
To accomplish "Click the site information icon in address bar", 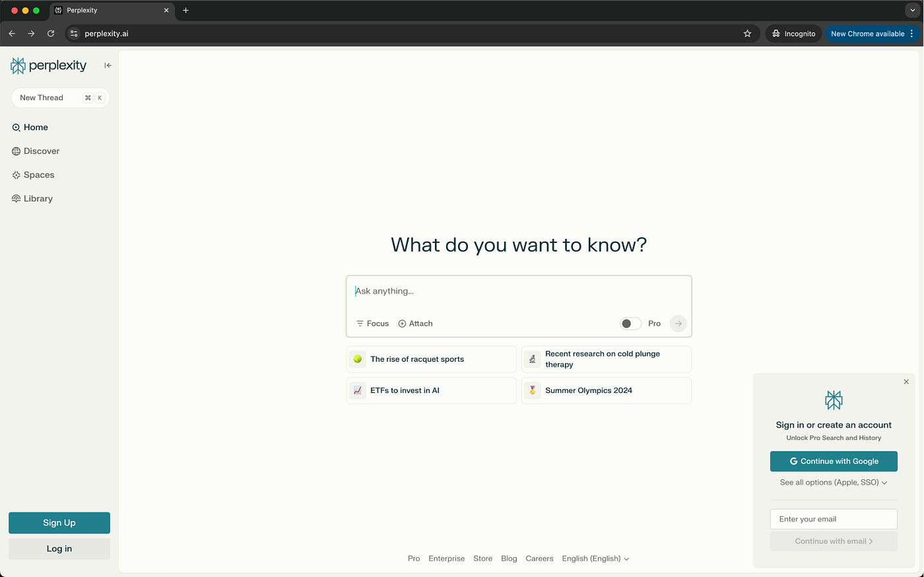I will (74, 34).
